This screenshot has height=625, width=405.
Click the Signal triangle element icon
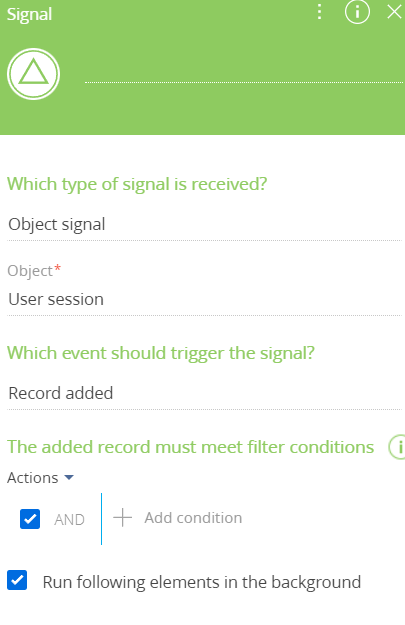coord(33,74)
